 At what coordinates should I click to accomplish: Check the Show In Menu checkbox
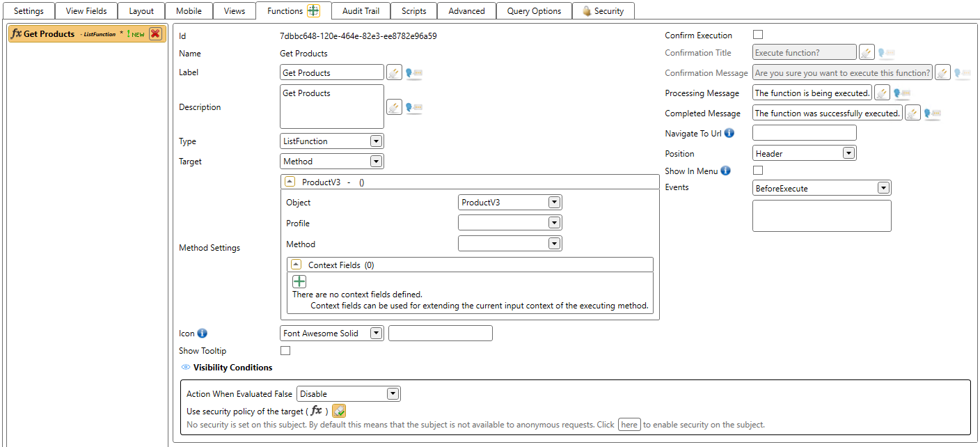click(x=758, y=171)
